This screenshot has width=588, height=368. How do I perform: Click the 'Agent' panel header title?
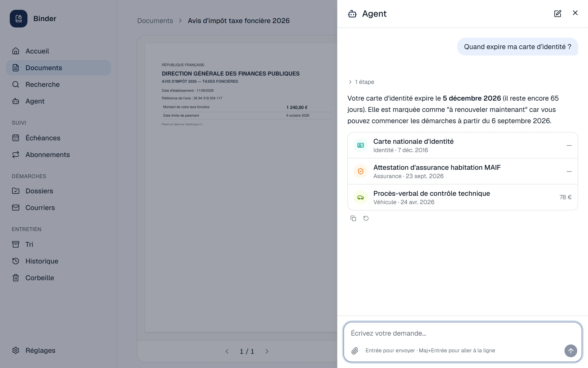[374, 14]
